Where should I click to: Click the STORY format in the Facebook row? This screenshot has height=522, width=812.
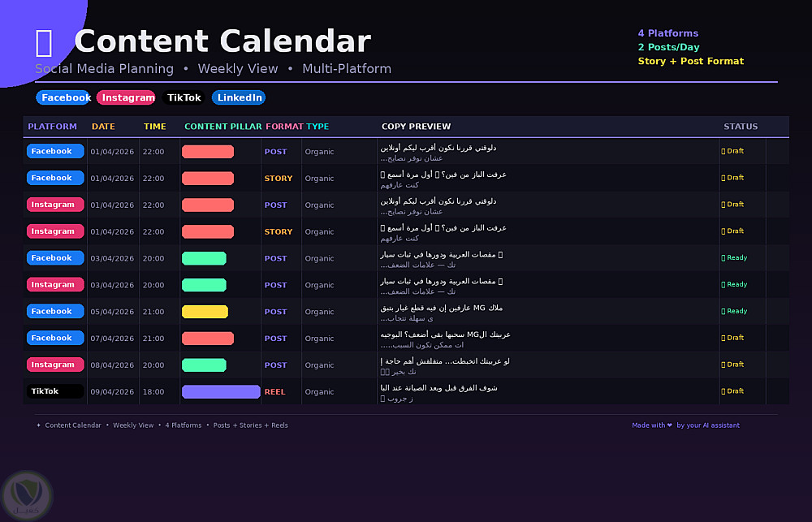[x=279, y=178]
